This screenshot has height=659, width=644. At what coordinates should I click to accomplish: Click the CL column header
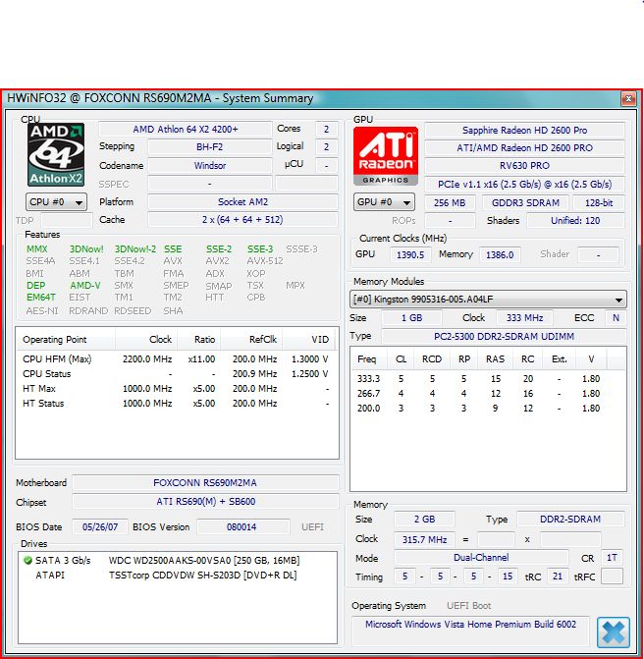(x=401, y=359)
